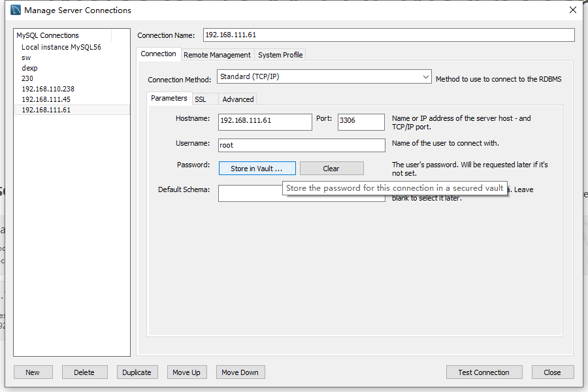
Task: Focus the Port field showing 3306
Action: point(361,122)
